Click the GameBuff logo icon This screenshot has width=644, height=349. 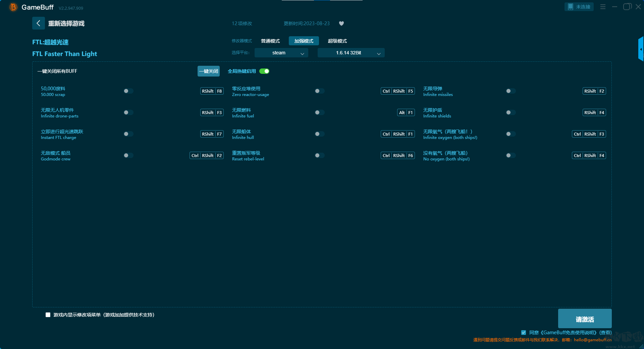13,7
